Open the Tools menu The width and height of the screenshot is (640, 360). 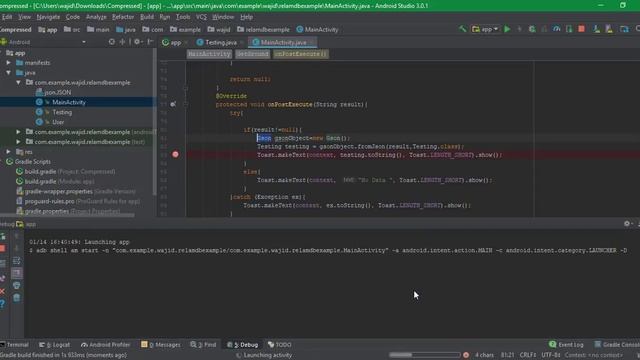(x=183, y=17)
